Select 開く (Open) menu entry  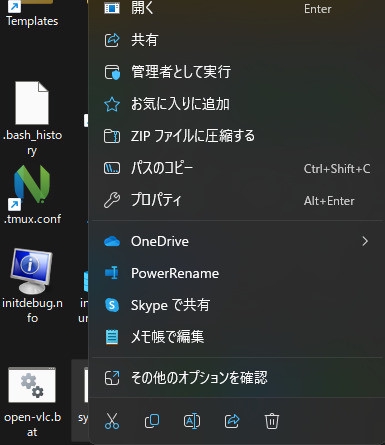click(x=237, y=9)
